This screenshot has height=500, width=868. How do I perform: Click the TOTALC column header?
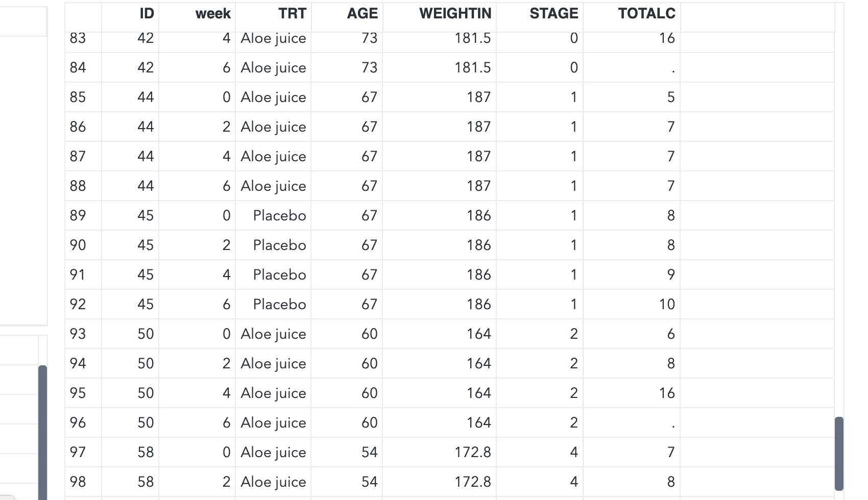coord(632,14)
